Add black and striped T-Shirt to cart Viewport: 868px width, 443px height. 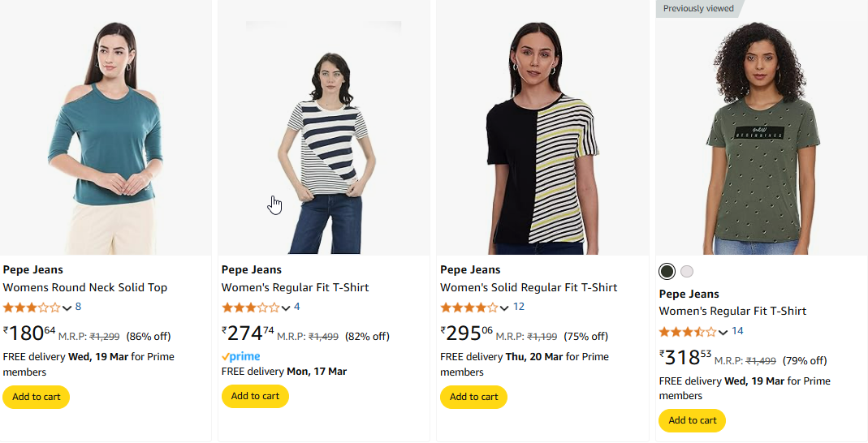coord(474,397)
